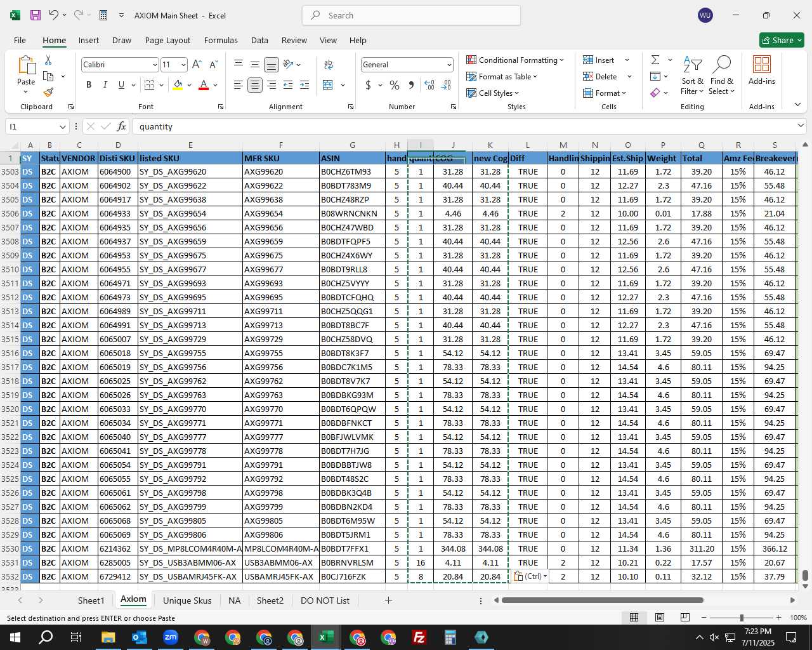Decrease font size with smaller A icon

coord(213,65)
